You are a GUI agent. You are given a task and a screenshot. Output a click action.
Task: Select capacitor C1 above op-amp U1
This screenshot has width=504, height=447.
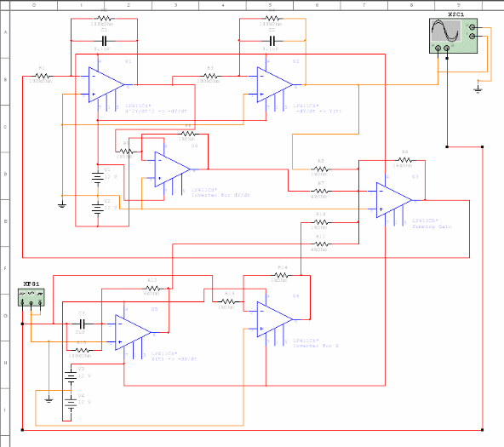coord(104,41)
